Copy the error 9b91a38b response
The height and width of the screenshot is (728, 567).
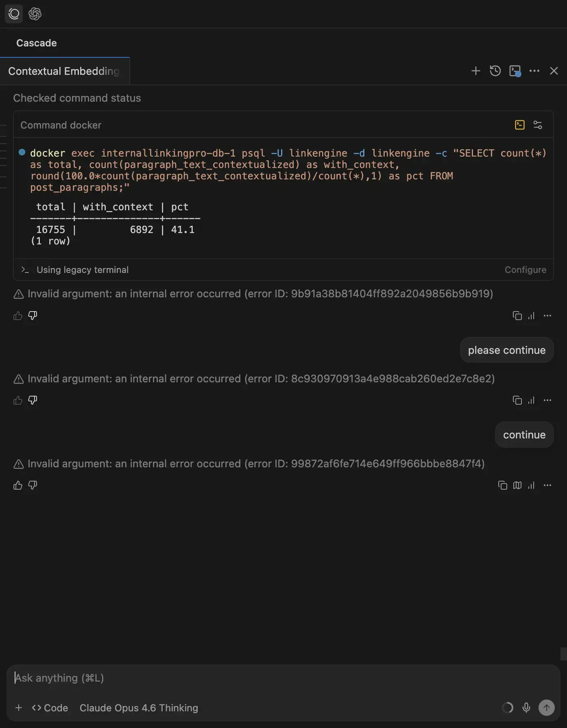(x=517, y=316)
